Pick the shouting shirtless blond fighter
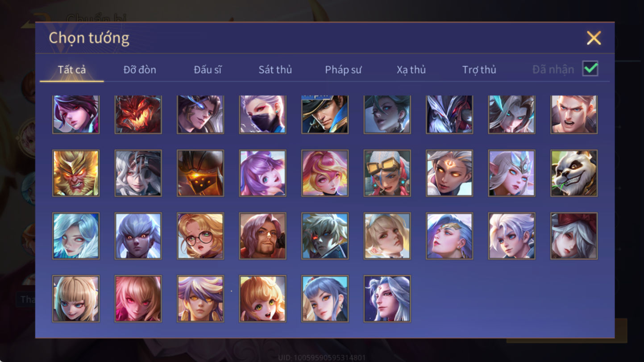Viewport: 644px width, 362px height. tap(574, 115)
